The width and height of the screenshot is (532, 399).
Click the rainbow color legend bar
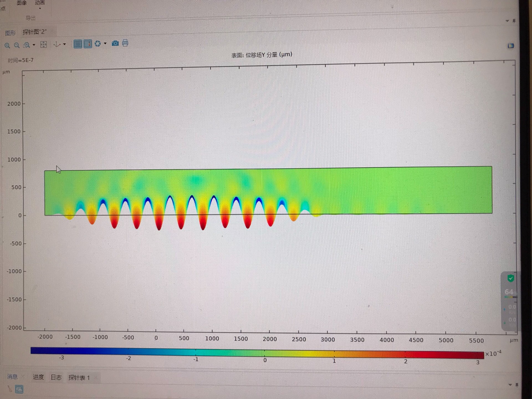coord(257,352)
